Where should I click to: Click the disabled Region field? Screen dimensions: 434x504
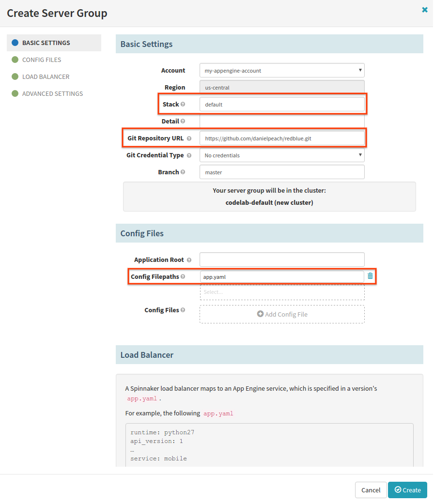click(282, 87)
